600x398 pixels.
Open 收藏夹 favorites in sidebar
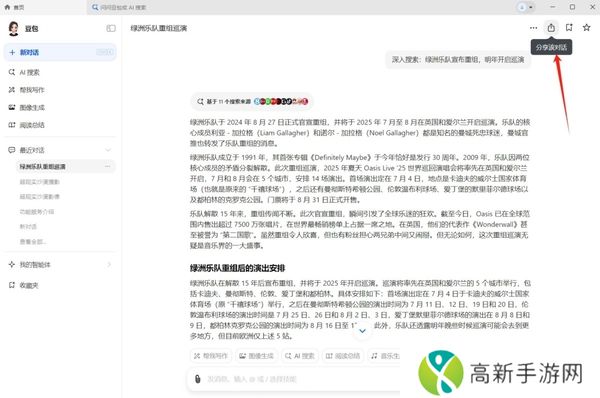click(x=29, y=285)
